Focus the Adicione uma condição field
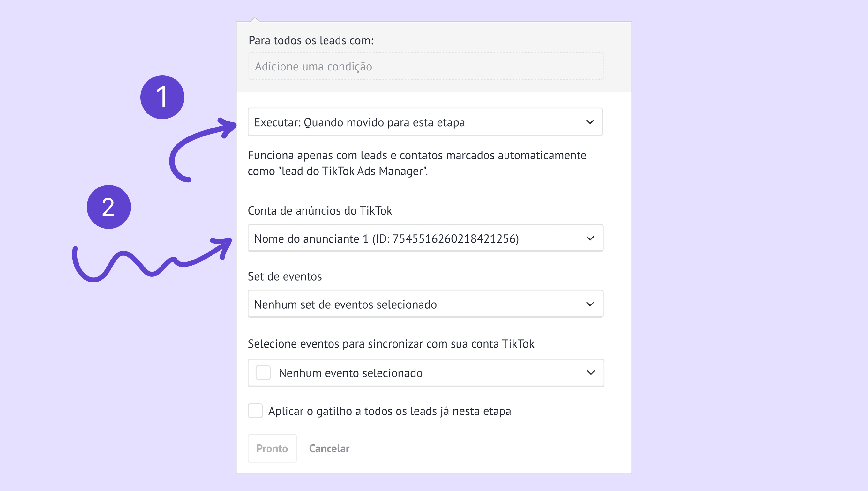This screenshot has width=868, height=491. pos(425,66)
